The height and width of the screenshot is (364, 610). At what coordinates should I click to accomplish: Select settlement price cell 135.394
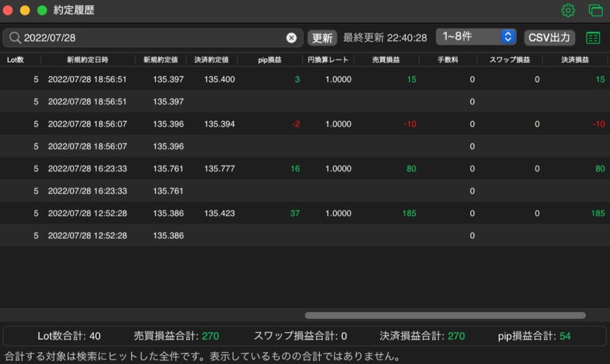[x=219, y=124]
